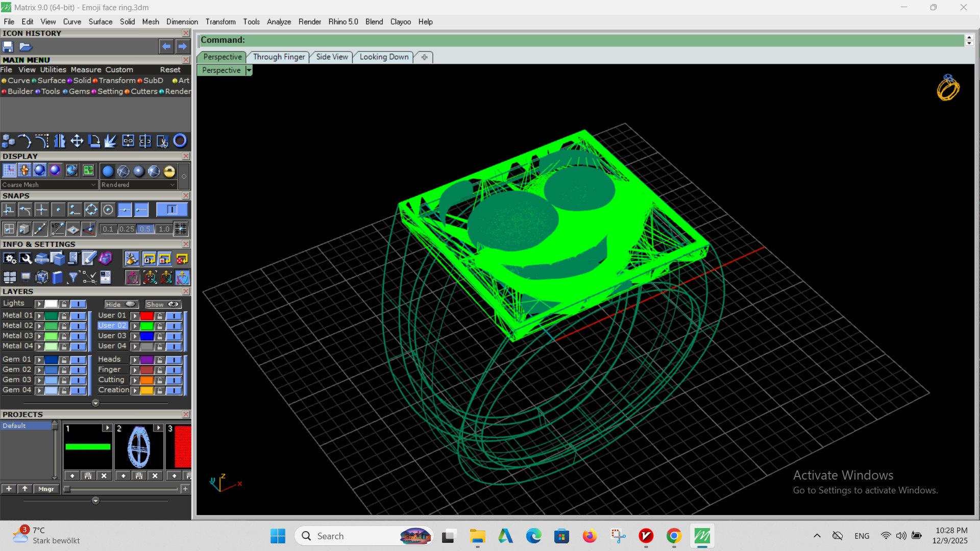Click the green User 02 color swatch

click(147, 326)
